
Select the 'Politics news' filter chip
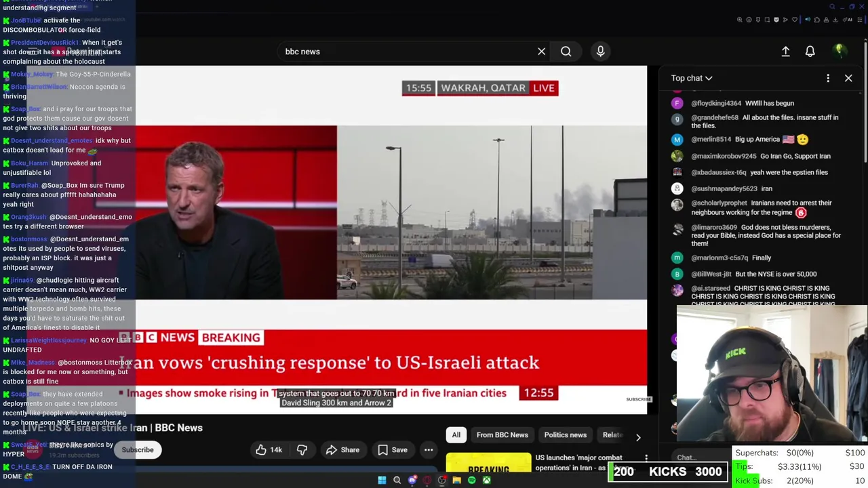pyautogui.click(x=565, y=435)
